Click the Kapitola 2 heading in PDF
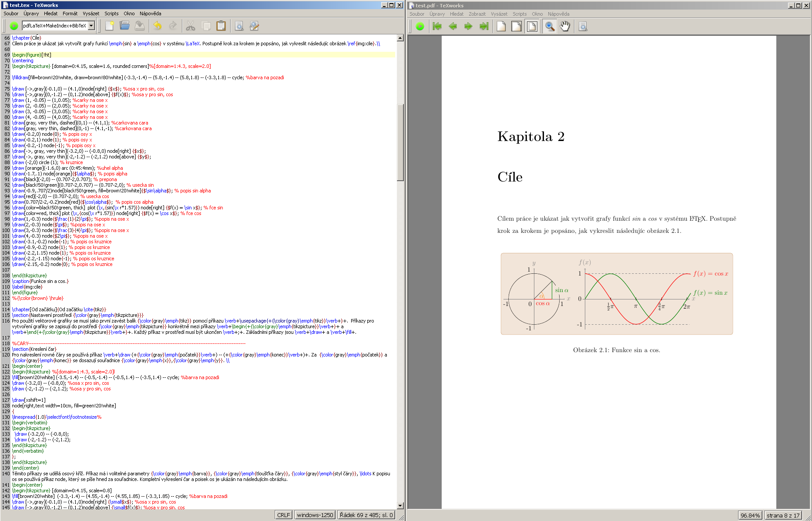This screenshot has height=521, width=812. [x=531, y=137]
